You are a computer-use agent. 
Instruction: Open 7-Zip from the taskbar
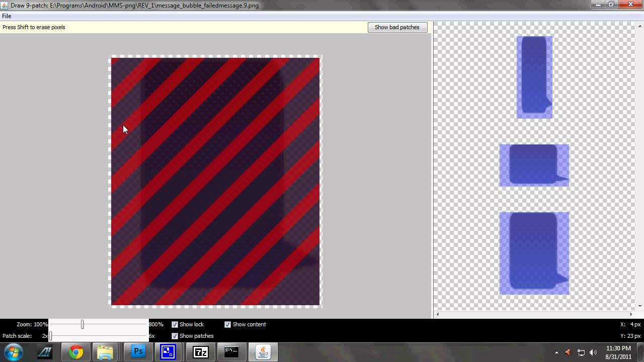pyautogui.click(x=201, y=352)
